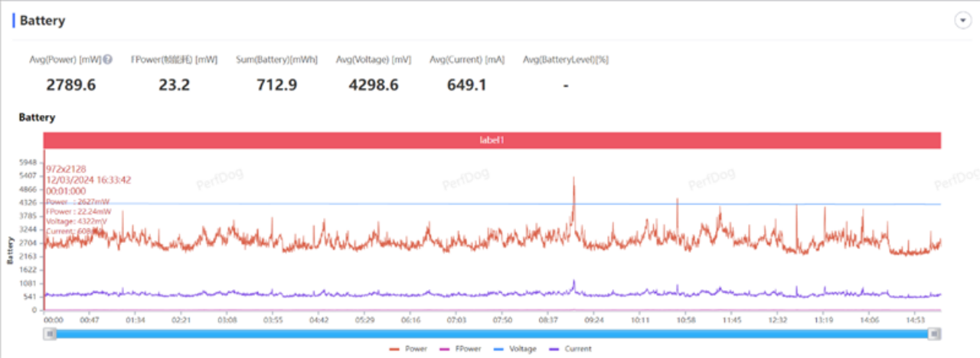980x358 pixels.
Task: Click the Battery panel title at top
Action: (x=42, y=21)
